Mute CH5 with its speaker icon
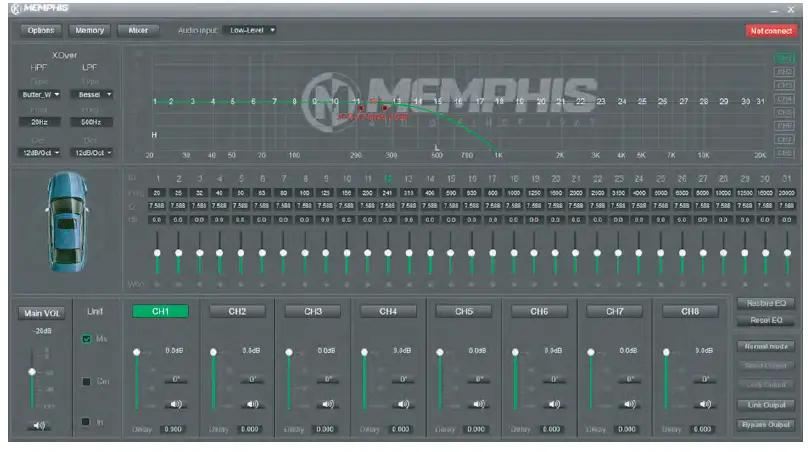The width and height of the screenshot is (808, 452). 479,404
